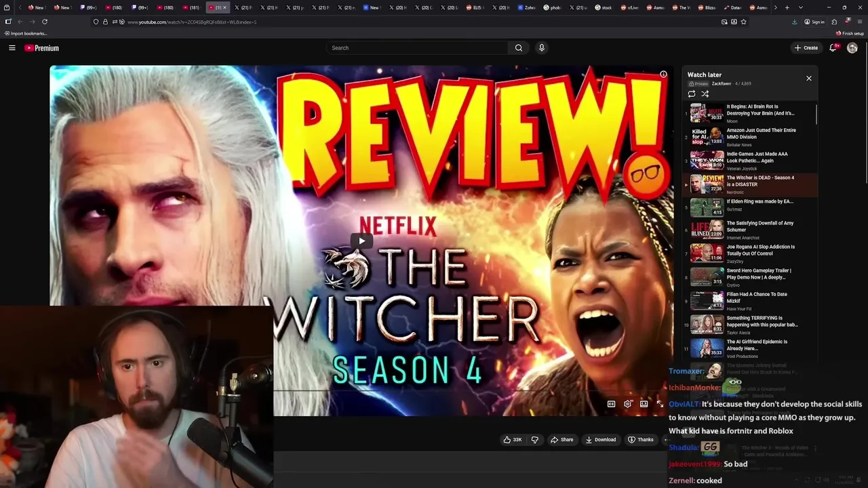The image size is (868, 488).
Task: Send a Thanks to the creator
Action: point(641,439)
